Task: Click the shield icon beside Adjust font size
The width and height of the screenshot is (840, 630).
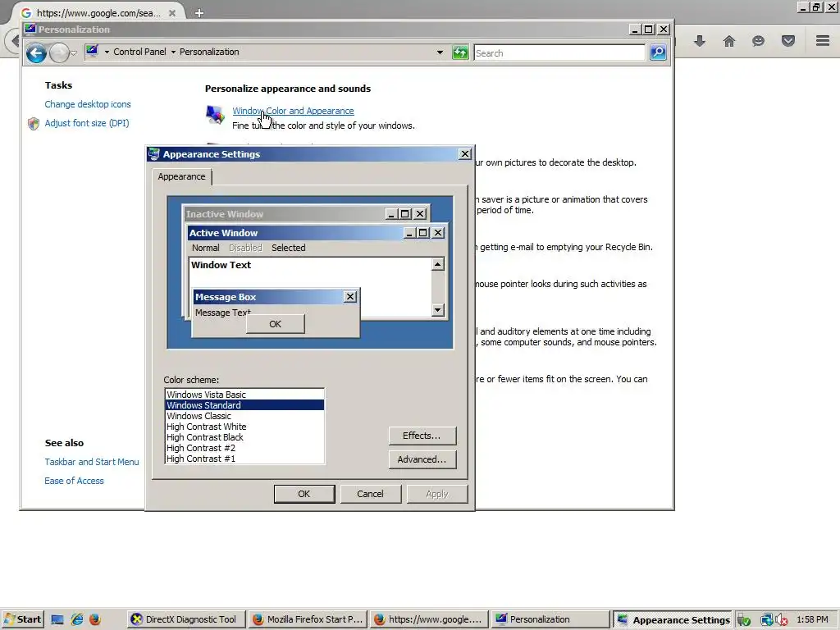Action: [x=34, y=124]
